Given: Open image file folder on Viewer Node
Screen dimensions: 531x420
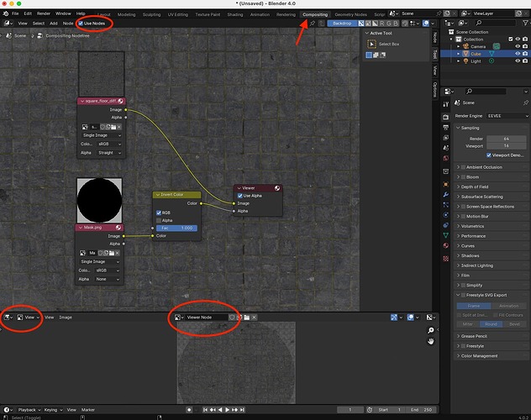Looking at the screenshot, I should pyautogui.click(x=247, y=318).
